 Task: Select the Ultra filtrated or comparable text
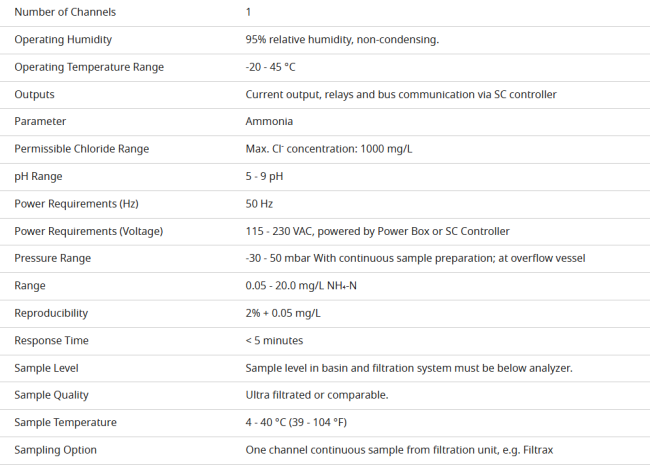(317, 395)
